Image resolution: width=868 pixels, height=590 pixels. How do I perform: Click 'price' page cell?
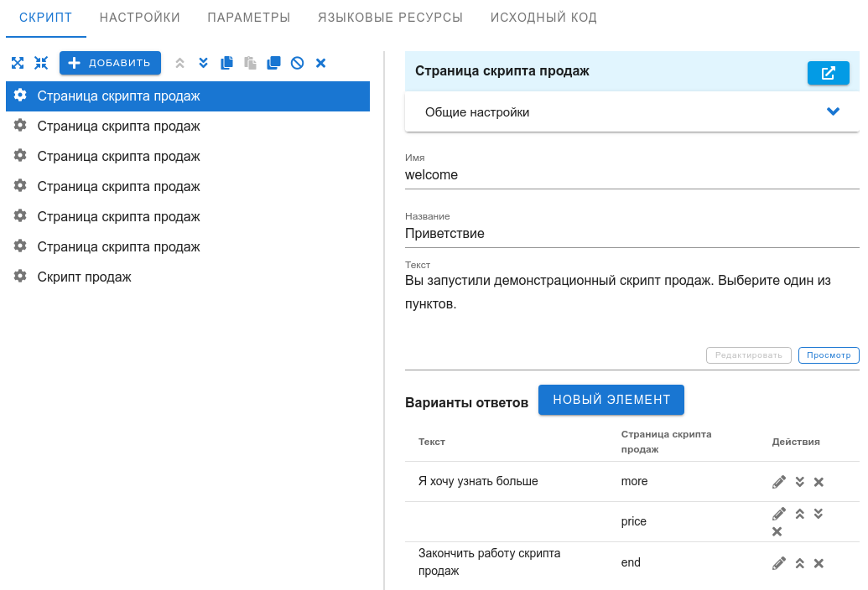tap(634, 521)
